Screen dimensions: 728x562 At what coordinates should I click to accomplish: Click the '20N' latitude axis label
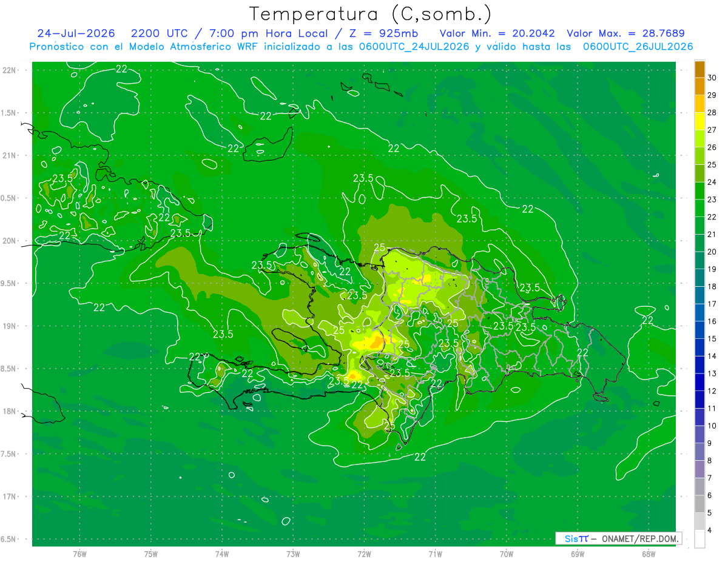point(10,241)
